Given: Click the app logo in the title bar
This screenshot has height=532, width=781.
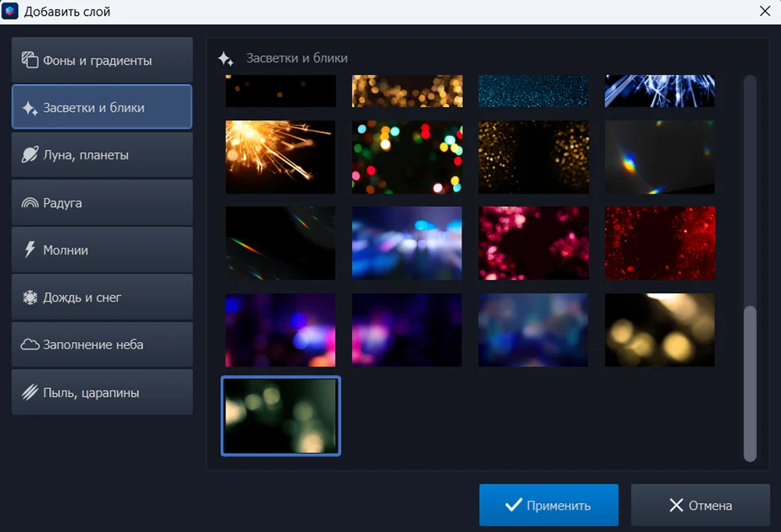Looking at the screenshot, I should click(x=10, y=11).
